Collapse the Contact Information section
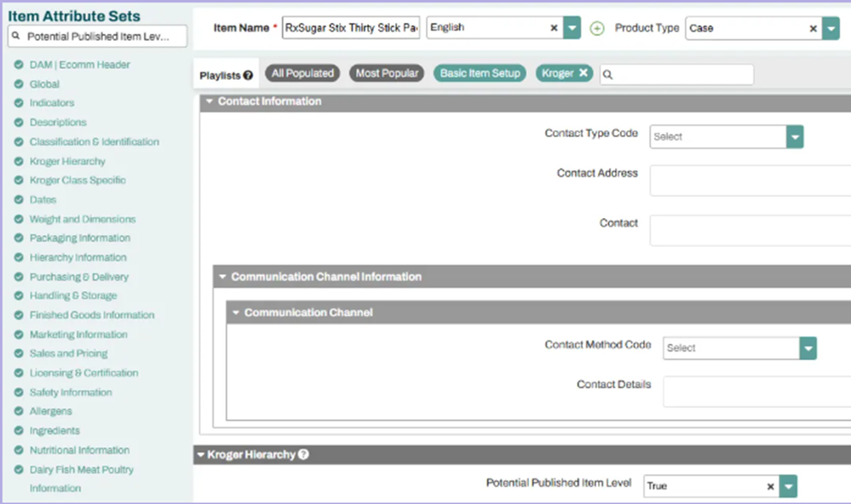Image resolution: width=851 pixels, height=504 pixels. (209, 101)
